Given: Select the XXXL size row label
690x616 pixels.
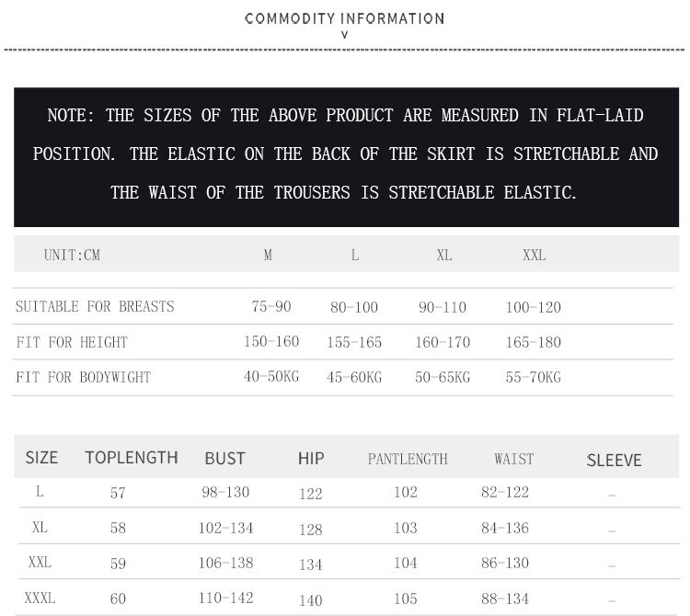Looking at the screenshot, I should [40, 599].
